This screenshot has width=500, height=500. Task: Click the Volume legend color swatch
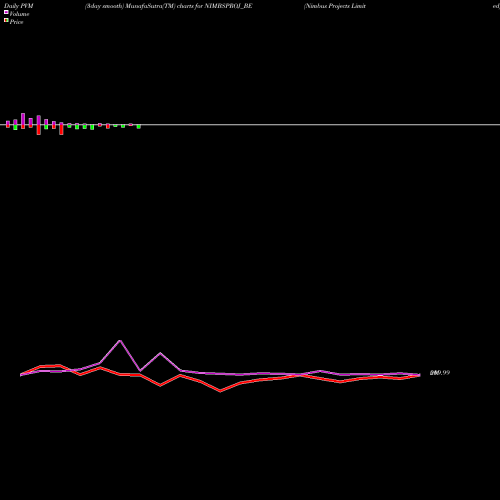click(6, 12)
